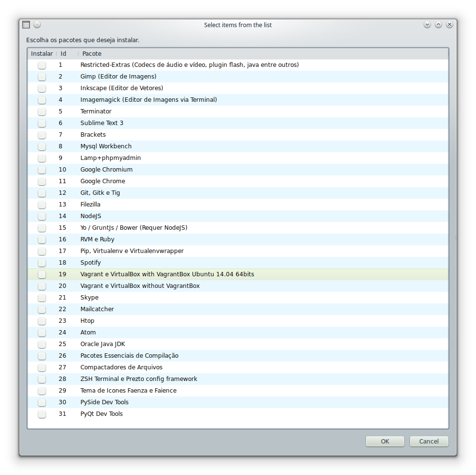Select the Vagrant with VagrantBox Ubuntu 14.04 row

pyautogui.click(x=238, y=274)
